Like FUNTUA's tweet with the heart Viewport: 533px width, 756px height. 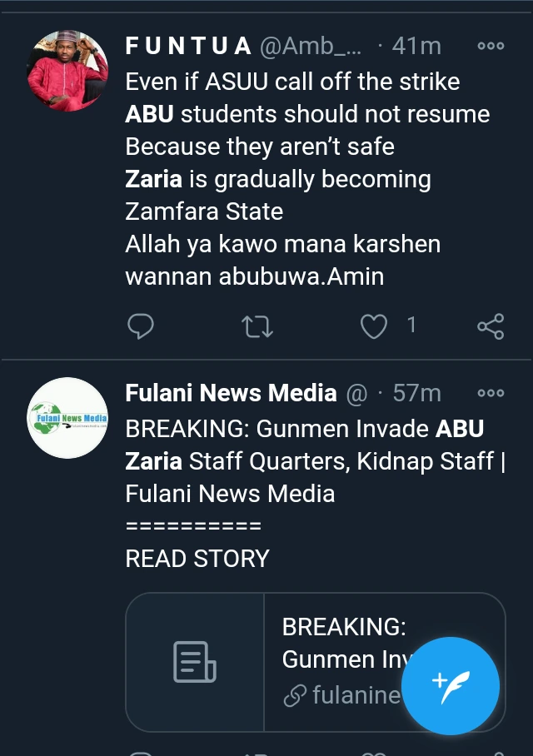tap(374, 326)
